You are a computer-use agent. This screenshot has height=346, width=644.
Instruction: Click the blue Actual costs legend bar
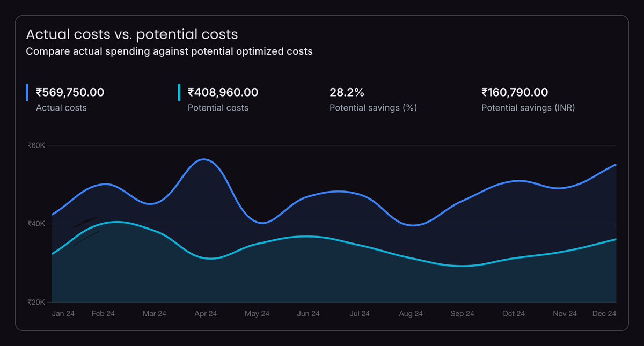(x=27, y=93)
